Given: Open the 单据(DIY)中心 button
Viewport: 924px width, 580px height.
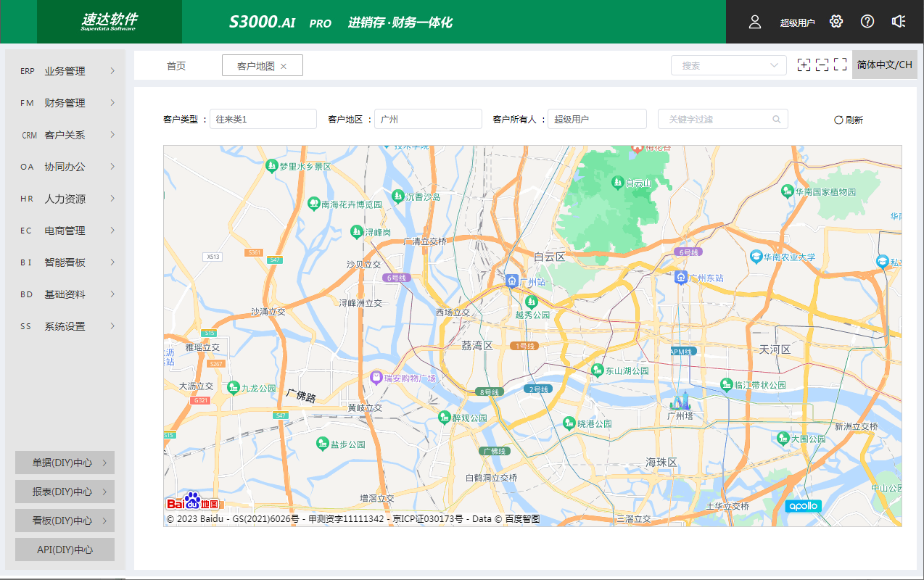Looking at the screenshot, I should coord(65,463).
